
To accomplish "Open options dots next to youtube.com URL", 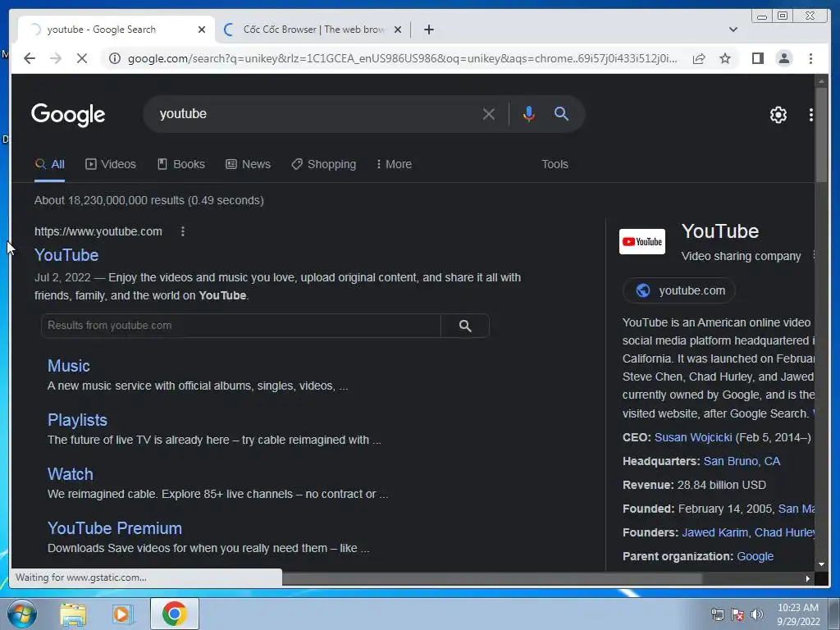I will click(x=183, y=231).
